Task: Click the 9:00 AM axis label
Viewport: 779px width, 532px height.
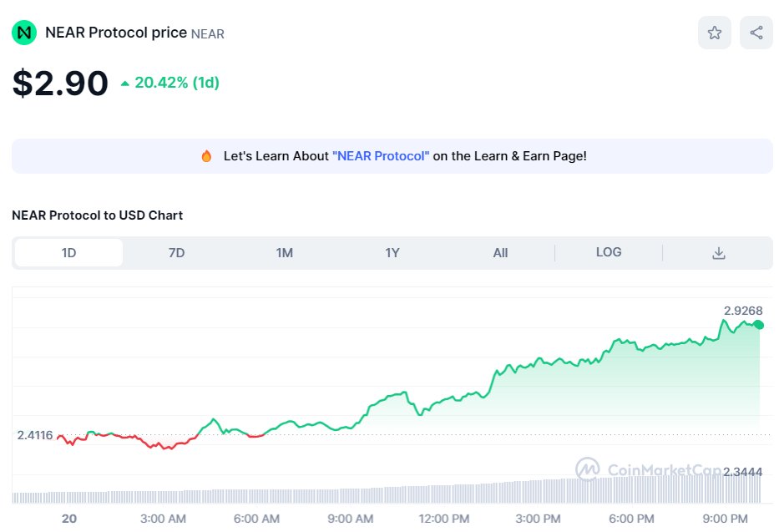Action: click(350, 519)
